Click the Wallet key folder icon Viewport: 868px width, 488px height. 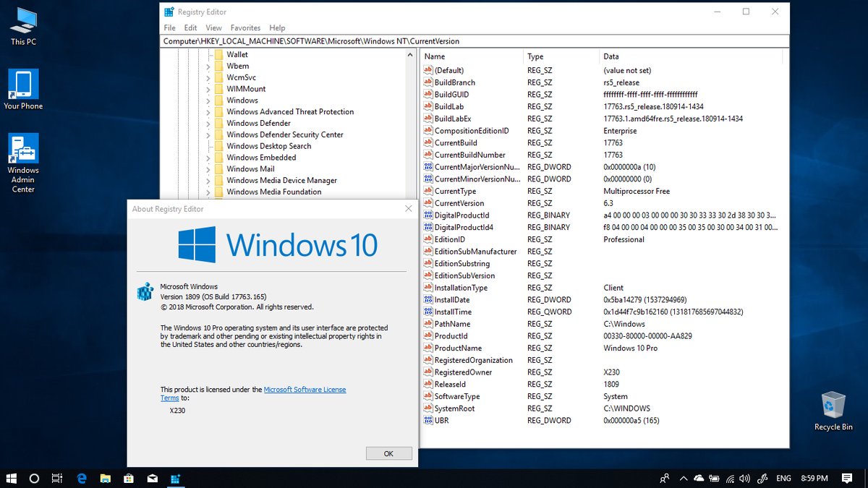click(x=219, y=54)
